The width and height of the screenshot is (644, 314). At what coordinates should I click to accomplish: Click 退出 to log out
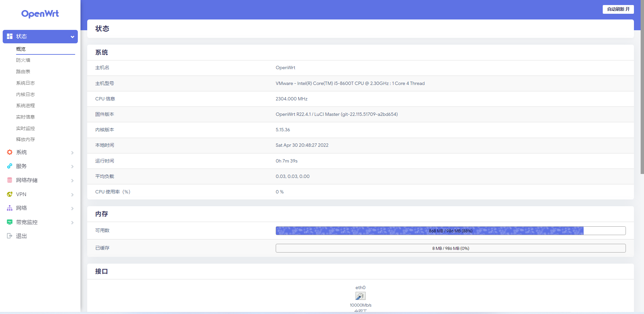pyautogui.click(x=21, y=236)
